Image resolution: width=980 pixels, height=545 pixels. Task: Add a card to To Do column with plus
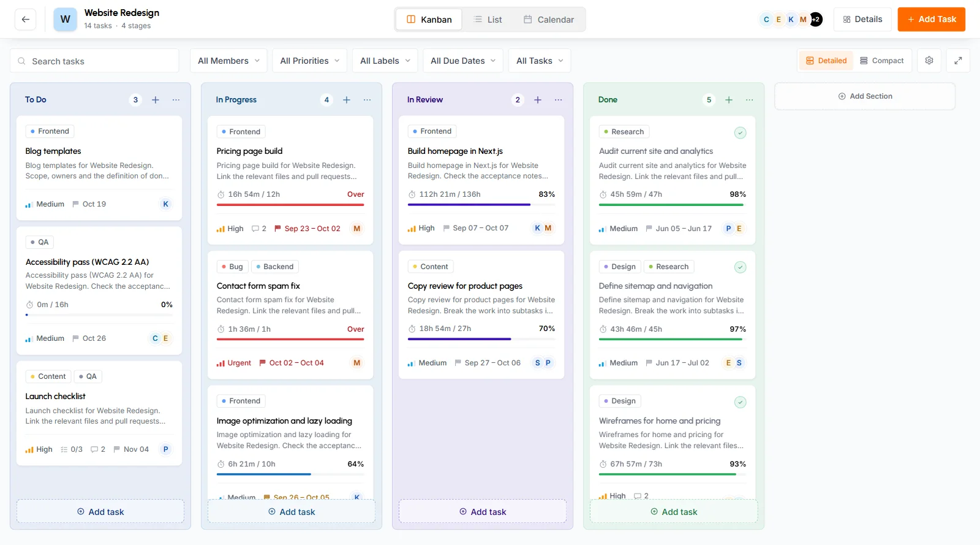156,100
